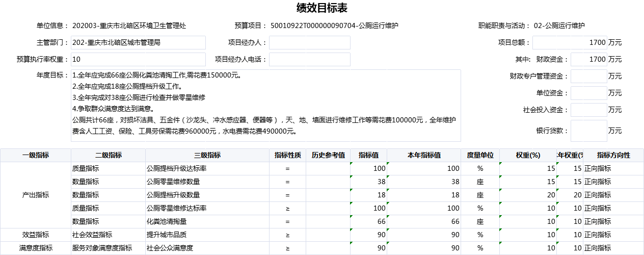Screen dimensions: 644x255
Task: Click 本年指标值 cell in 提升城市品质 row
Action: pyautogui.click(x=424, y=235)
